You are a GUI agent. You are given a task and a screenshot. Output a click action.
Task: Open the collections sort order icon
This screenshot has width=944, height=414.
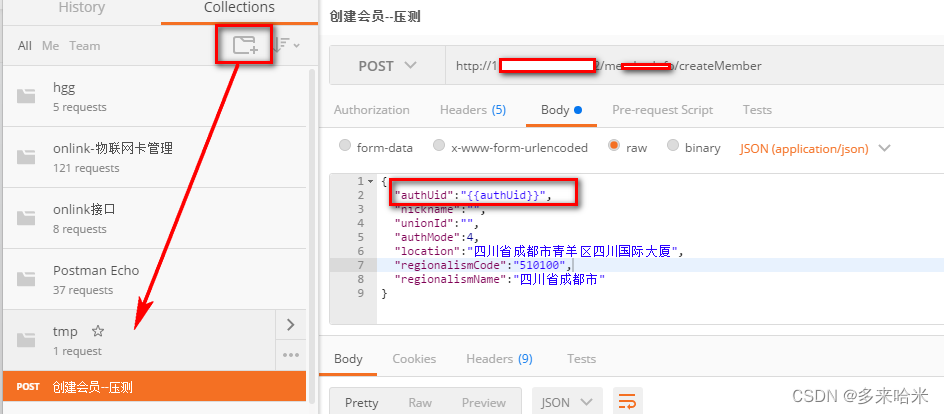tap(286, 45)
